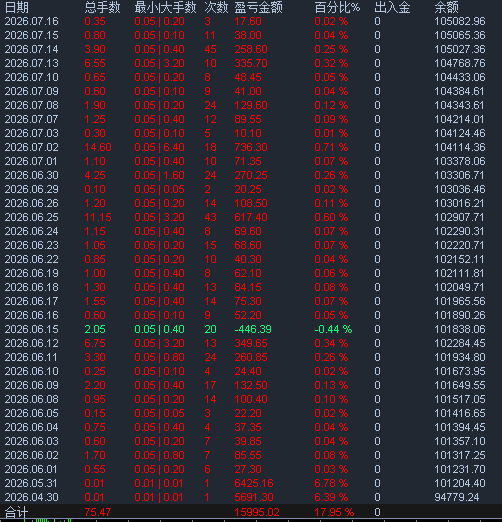Click balance 105082.96 in top row
Screen dimensions: 502x522
[460, 21]
